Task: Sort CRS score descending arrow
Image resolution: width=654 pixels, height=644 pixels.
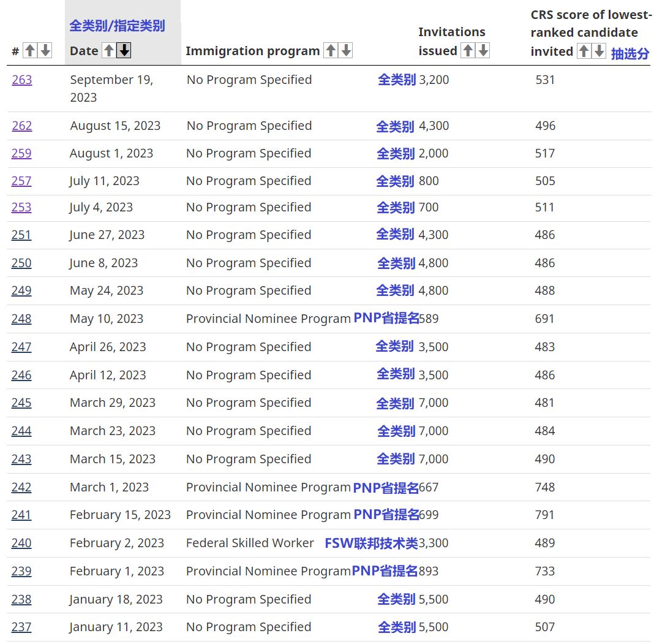Action: 599,51
